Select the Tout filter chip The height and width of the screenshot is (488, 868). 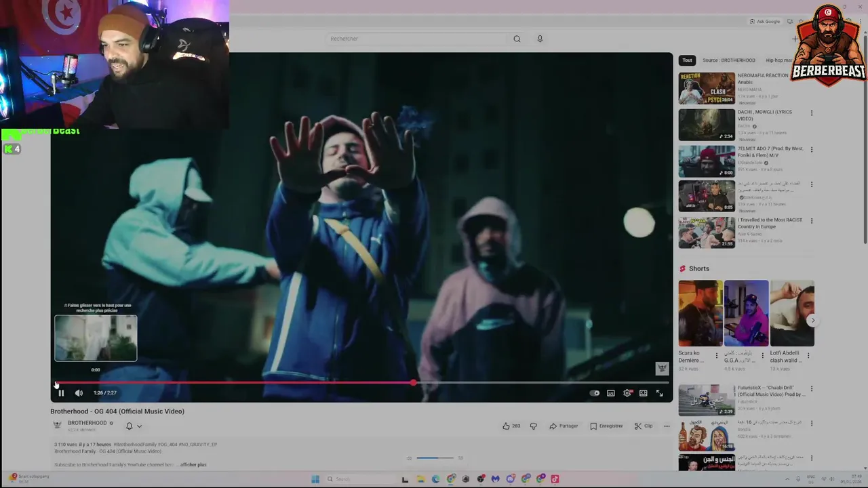(x=687, y=60)
